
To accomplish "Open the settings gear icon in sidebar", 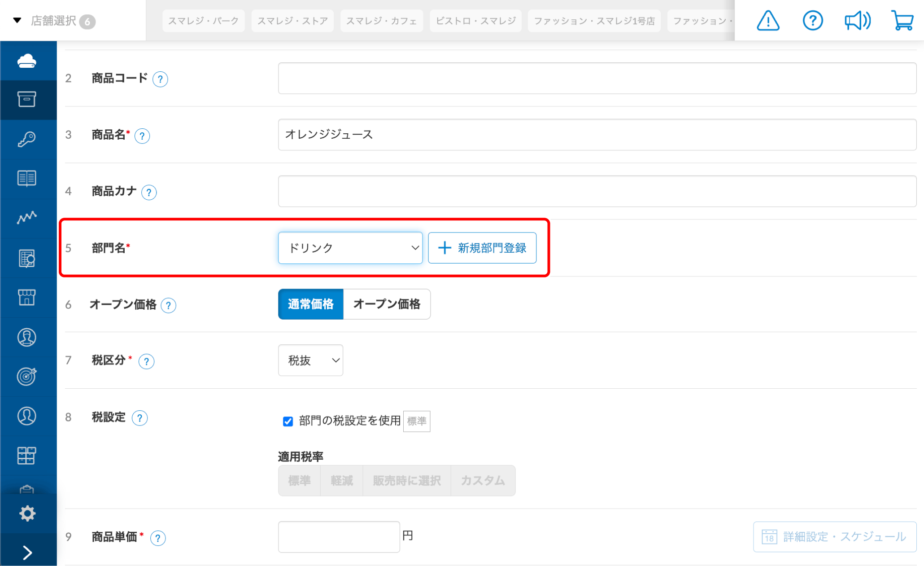I will point(28,513).
